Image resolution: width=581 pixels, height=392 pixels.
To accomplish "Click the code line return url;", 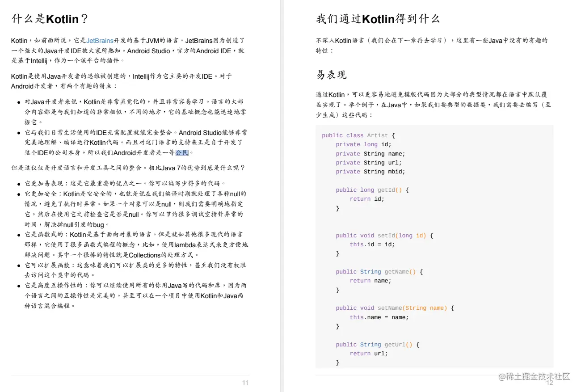I will 369,354.
